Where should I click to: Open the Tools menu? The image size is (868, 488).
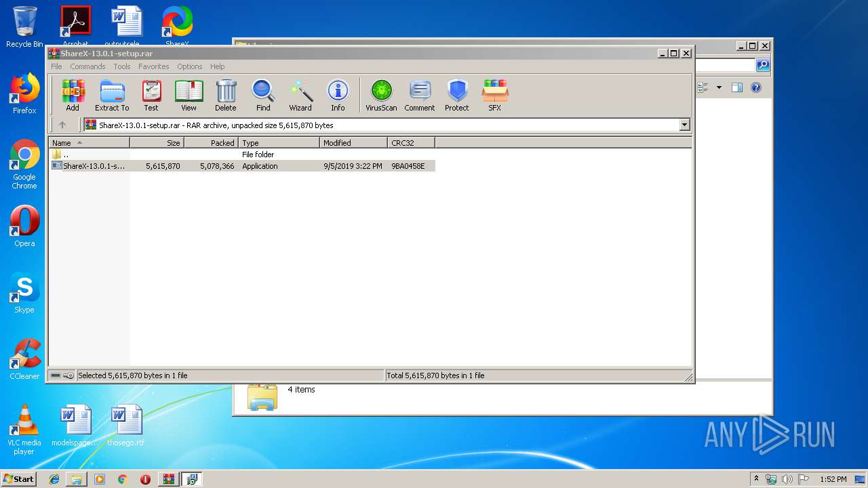[122, 66]
